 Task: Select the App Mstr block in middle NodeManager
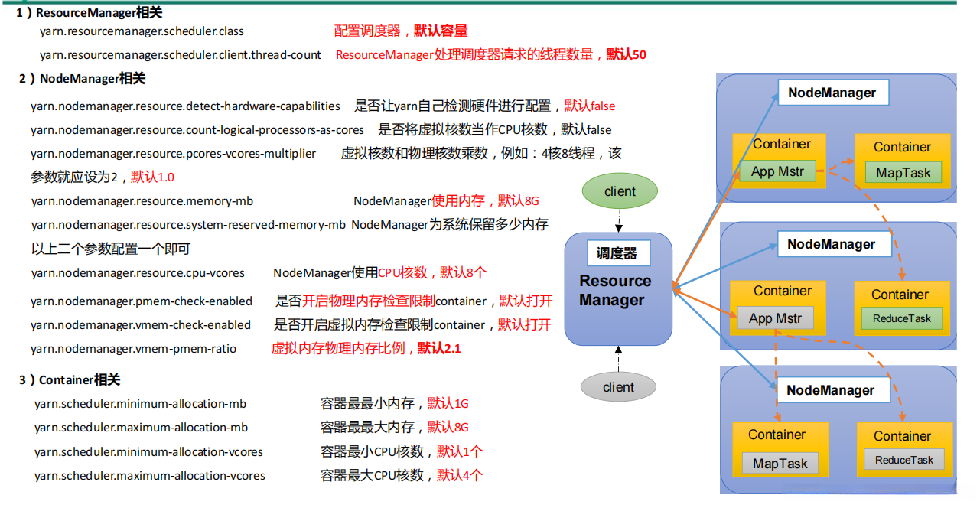[x=776, y=319]
